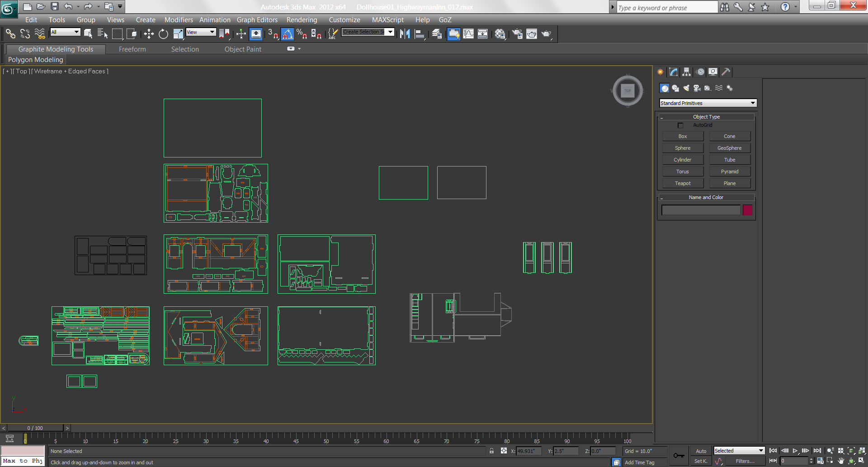Activate the Select and Scale tool
868x467 pixels.
178,34
